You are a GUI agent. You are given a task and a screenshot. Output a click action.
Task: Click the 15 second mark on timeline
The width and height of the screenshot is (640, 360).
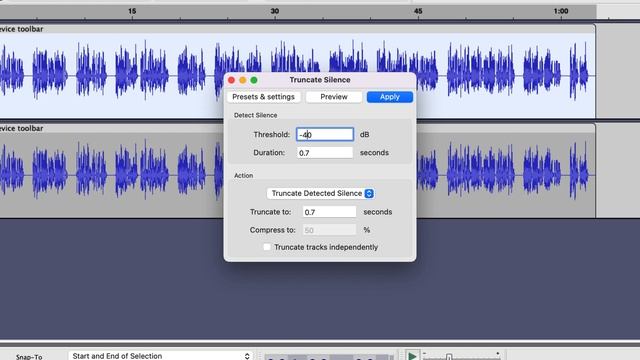(x=132, y=11)
